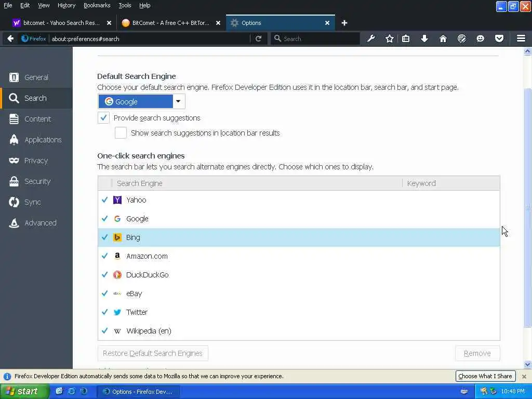Open the History menu
This screenshot has width=532, height=399.
pyautogui.click(x=66, y=5)
